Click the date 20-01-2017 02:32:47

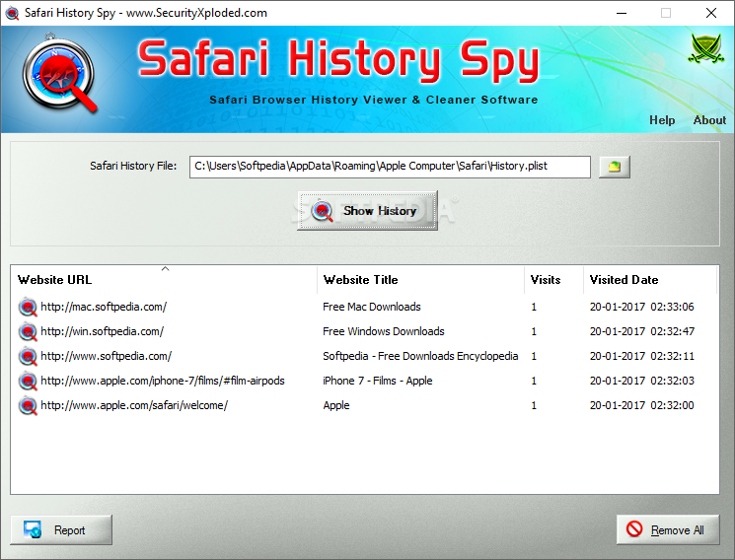pos(641,332)
